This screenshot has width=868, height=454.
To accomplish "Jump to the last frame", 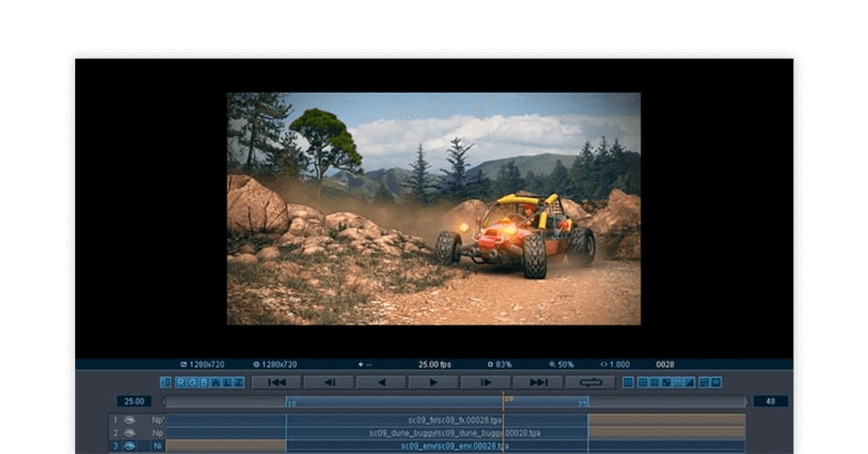I will (x=538, y=382).
